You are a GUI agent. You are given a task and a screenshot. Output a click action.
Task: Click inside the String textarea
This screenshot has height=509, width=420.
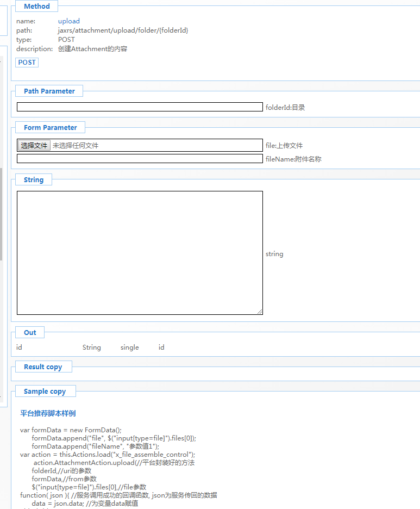pos(140,252)
